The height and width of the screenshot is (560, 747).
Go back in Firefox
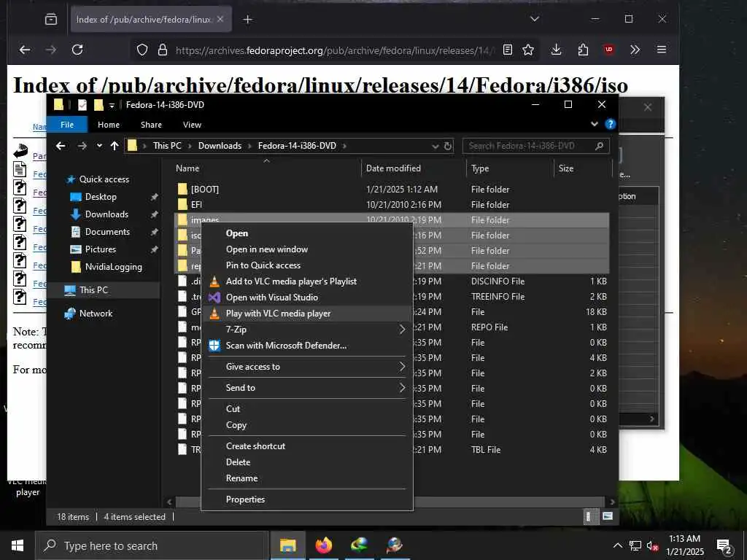pyautogui.click(x=25, y=50)
